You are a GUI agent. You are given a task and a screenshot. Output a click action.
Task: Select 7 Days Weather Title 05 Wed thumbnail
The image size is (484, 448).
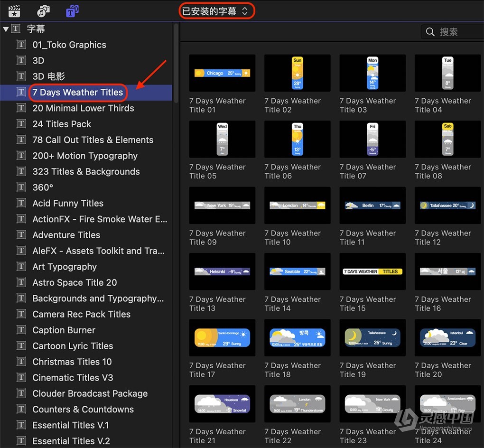pos(222,139)
